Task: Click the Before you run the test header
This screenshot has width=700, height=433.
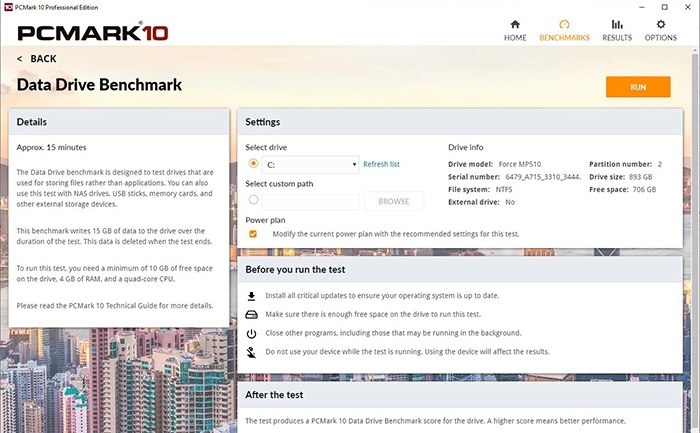Action: (x=460, y=270)
